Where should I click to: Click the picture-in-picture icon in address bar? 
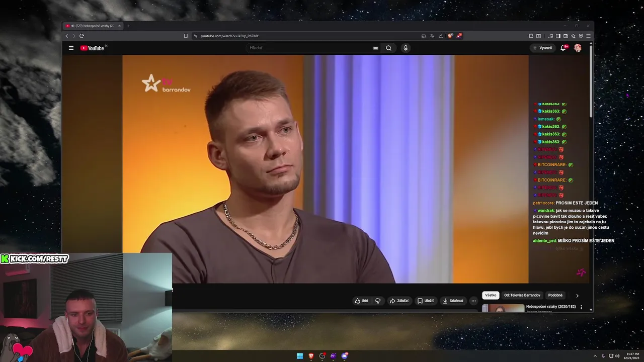pos(424,36)
